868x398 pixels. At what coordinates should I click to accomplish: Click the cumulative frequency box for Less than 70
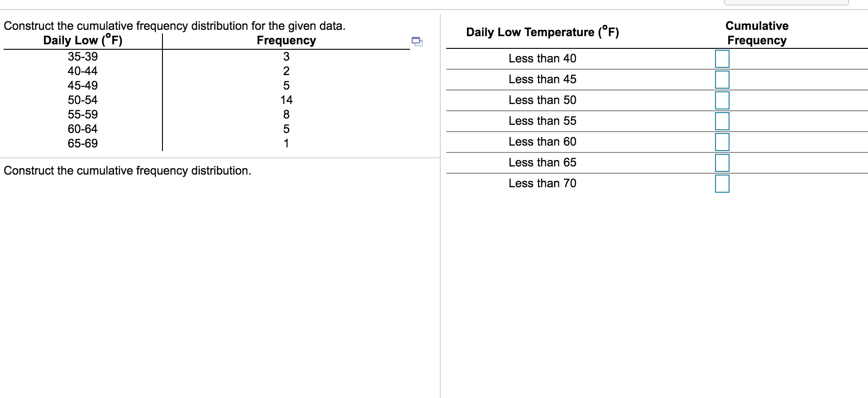[722, 184]
